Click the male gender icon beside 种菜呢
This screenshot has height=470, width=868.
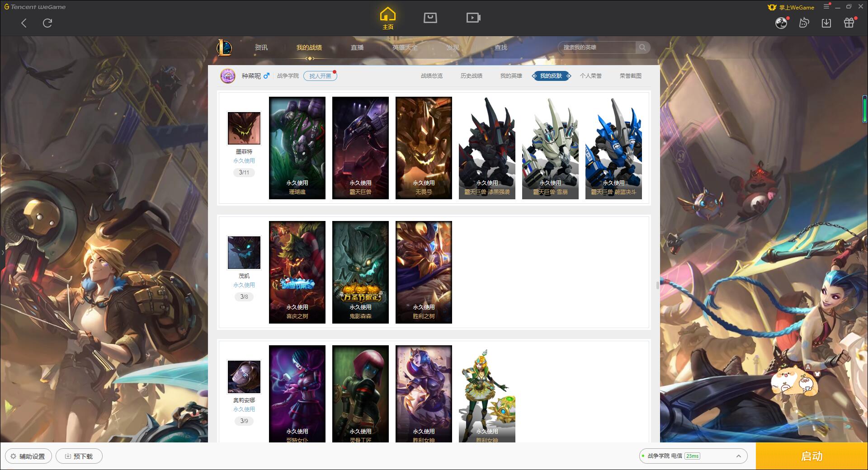[x=267, y=76]
